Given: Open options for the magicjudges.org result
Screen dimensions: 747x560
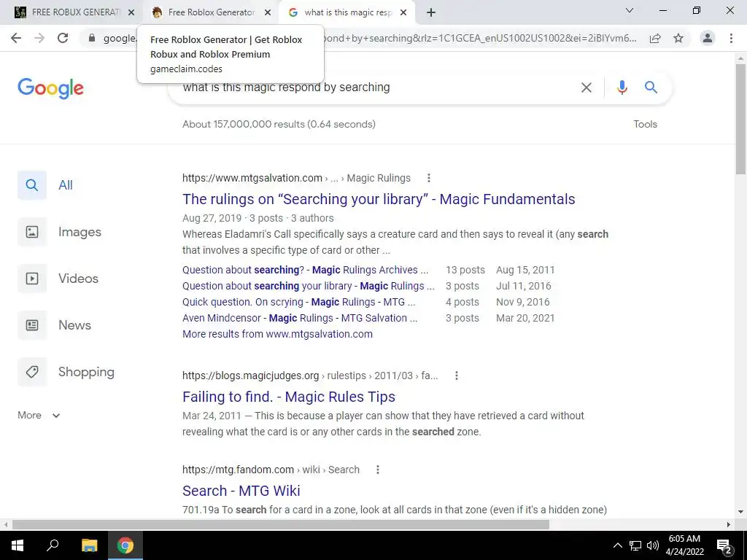Looking at the screenshot, I should 457,376.
